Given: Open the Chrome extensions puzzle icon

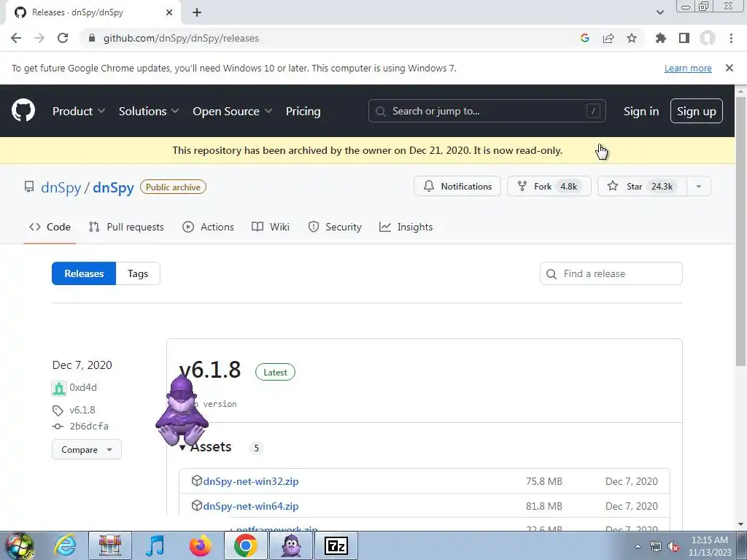Looking at the screenshot, I should (660, 38).
